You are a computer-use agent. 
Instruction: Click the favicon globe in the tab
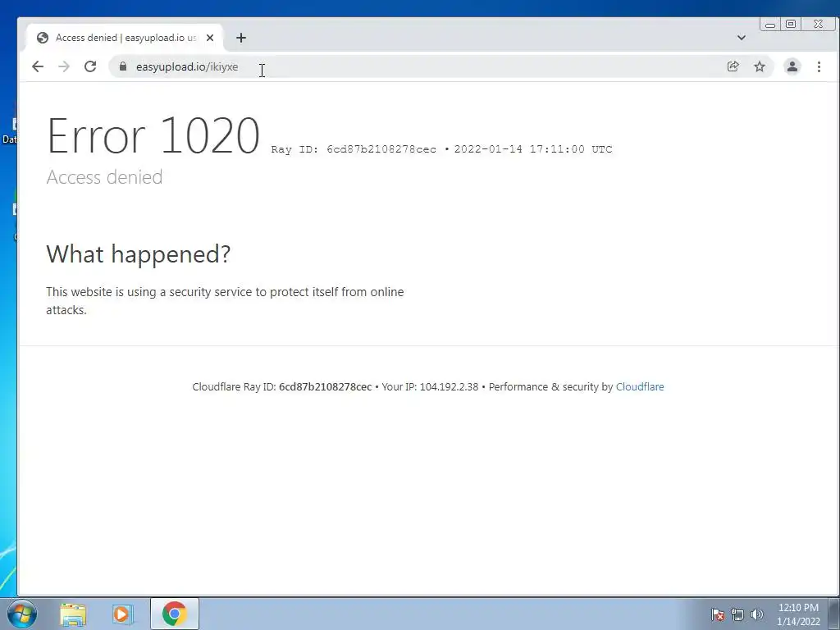pyautogui.click(x=43, y=38)
